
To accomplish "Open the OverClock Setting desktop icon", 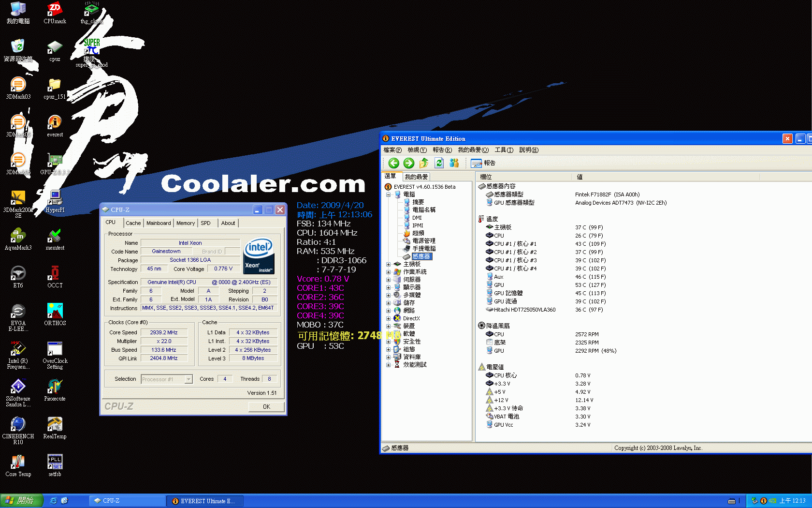I will click(55, 356).
